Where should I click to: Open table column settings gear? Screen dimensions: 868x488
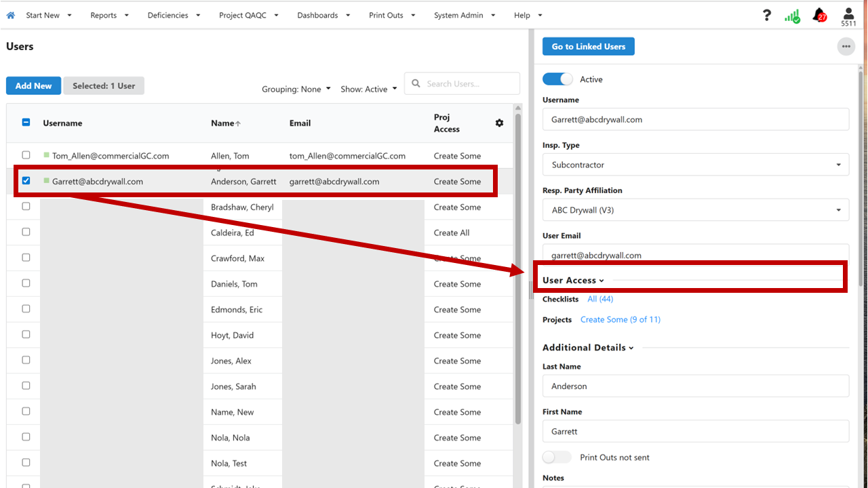(x=500, y=123)
